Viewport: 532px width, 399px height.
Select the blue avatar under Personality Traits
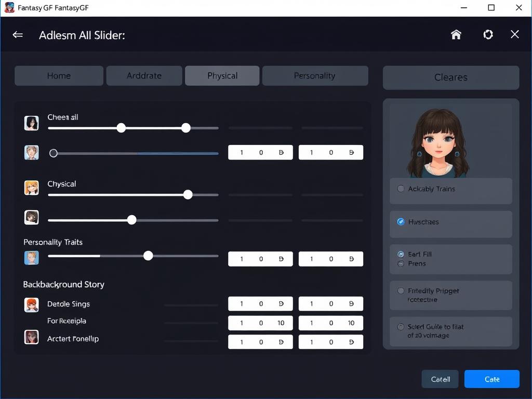point(32,258)
